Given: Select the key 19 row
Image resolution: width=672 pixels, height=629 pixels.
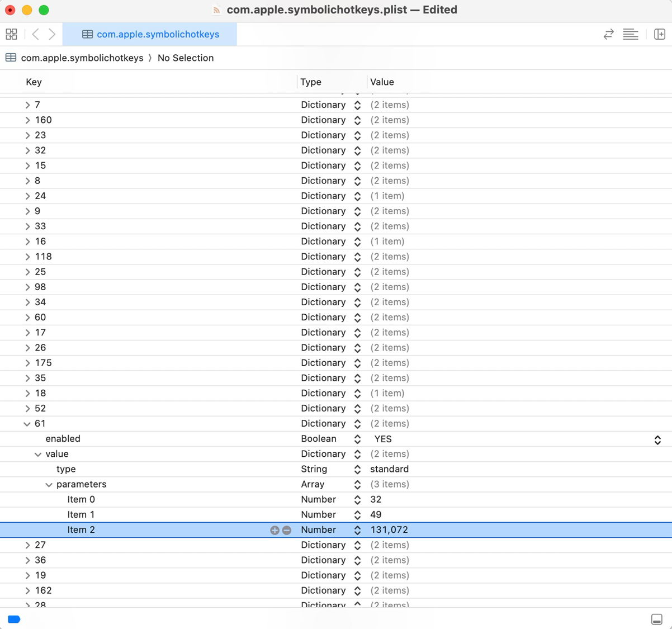Looking at the screenshot, I should 336,575.
